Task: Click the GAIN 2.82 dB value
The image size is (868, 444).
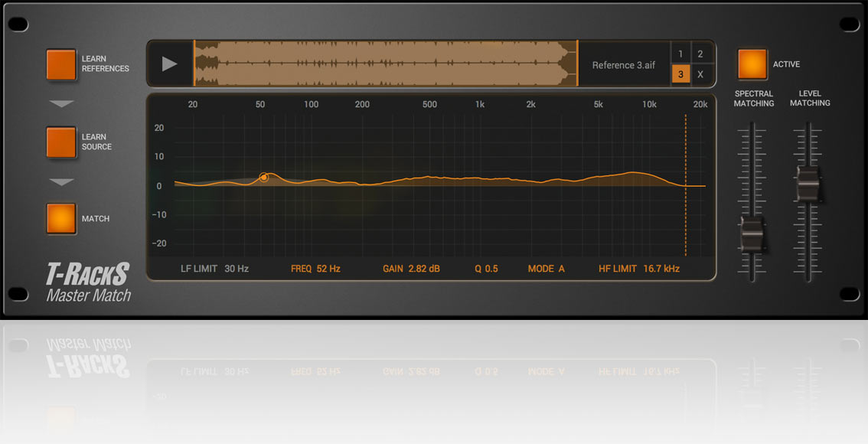Action: click(411, 269)
